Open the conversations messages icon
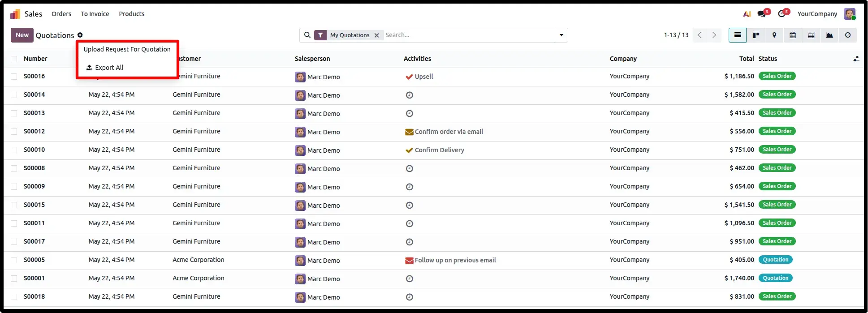The height and width of the screenshot is (313, 868). pyautogui.click(x=763, y=14)
